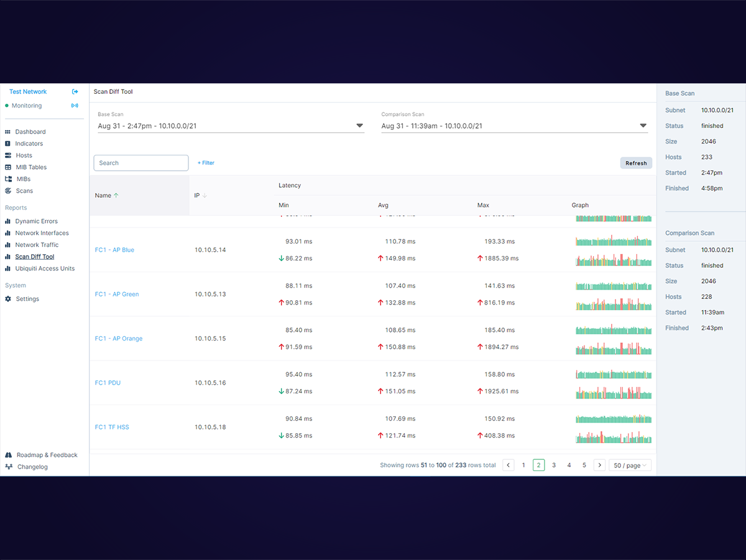Click the Dynamic Errors chart icon
The height and width of the screenshot is (560, 746).
point(8,221)
